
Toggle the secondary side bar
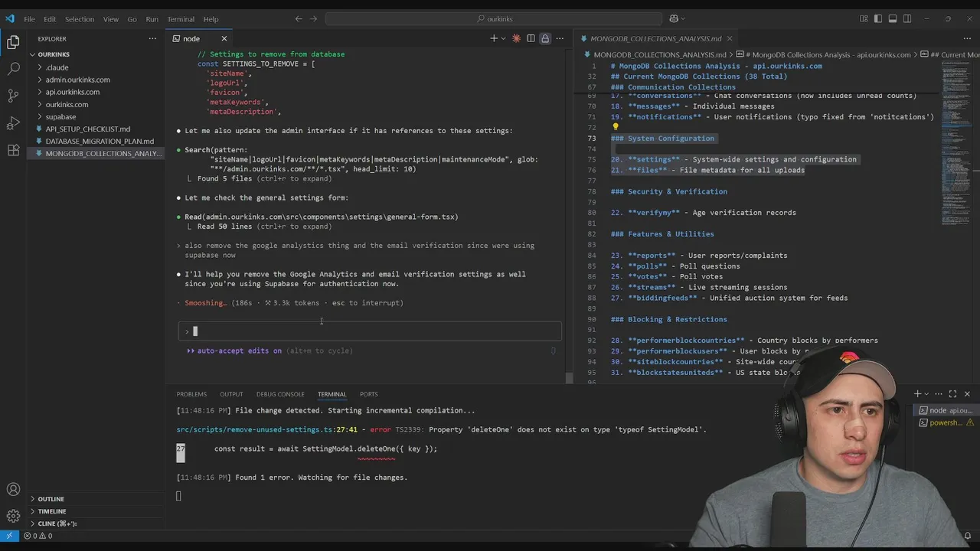click(907, 18)
